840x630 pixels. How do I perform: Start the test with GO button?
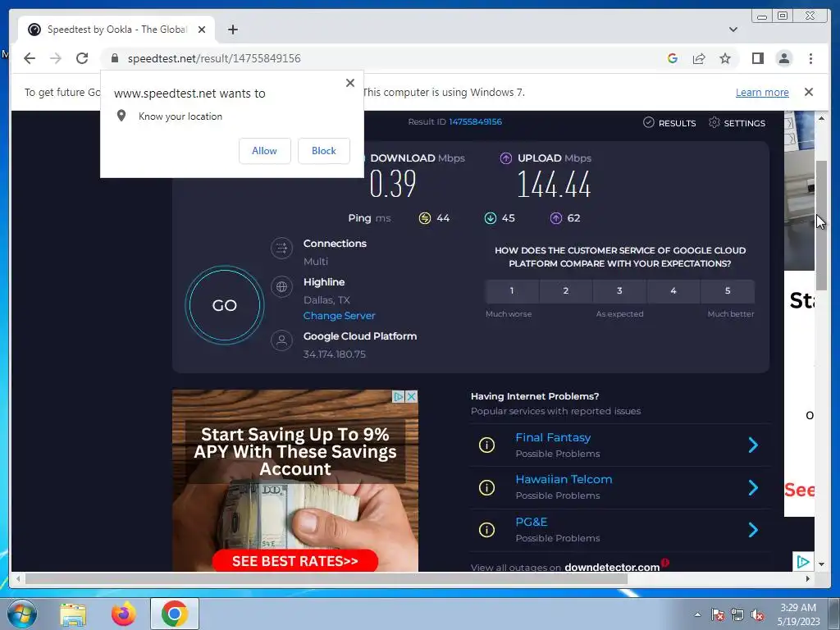(225, 305)
